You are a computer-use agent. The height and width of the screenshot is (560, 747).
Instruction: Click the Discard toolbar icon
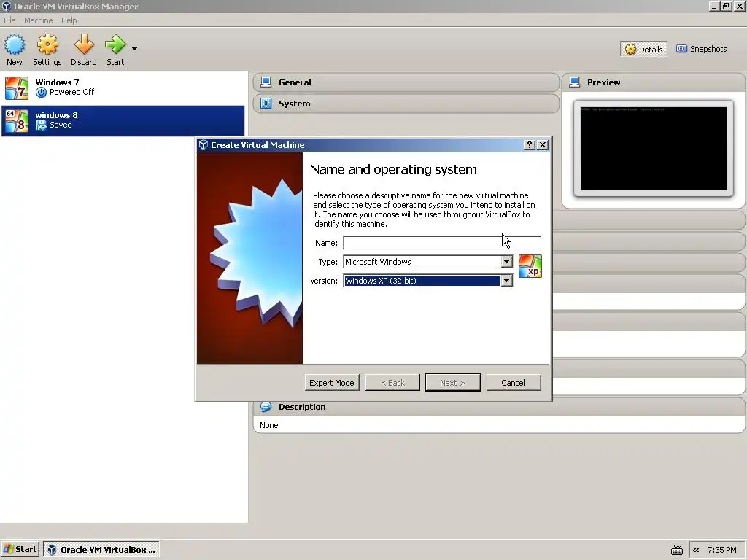(84, 44)
